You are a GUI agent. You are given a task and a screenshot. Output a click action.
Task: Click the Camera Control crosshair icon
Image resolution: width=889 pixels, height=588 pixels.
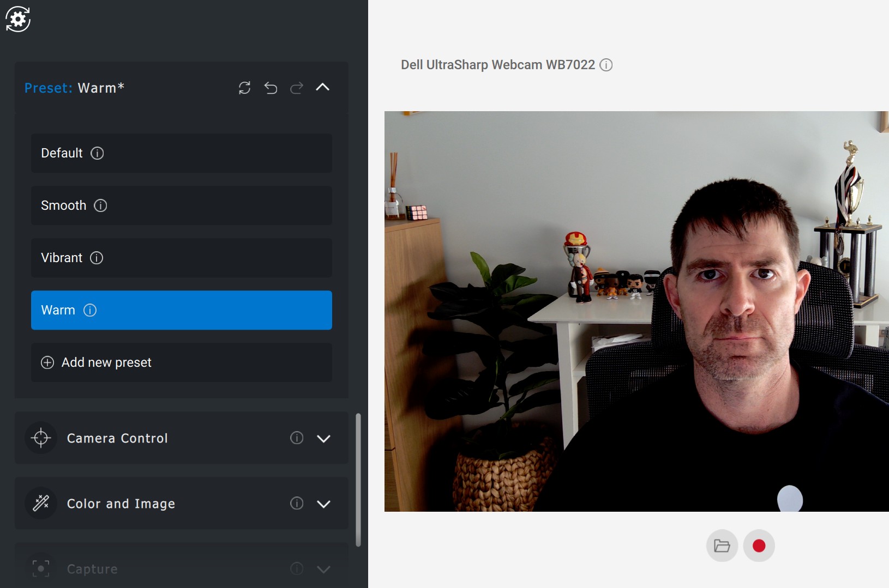pyautogui.click(x=41, y=438)
